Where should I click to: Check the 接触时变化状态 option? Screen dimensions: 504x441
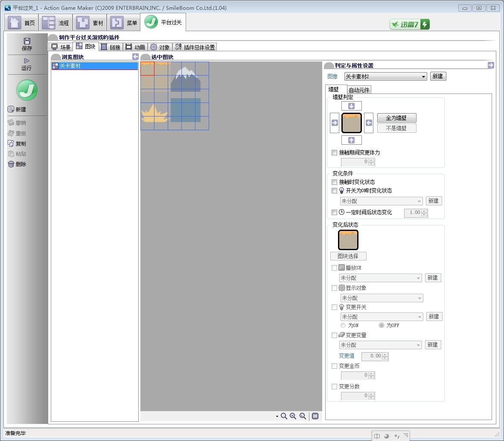[334, 182]
